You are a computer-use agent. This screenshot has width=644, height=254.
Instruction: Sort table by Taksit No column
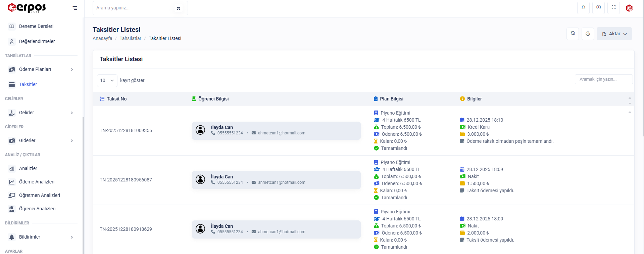point(116,99)
